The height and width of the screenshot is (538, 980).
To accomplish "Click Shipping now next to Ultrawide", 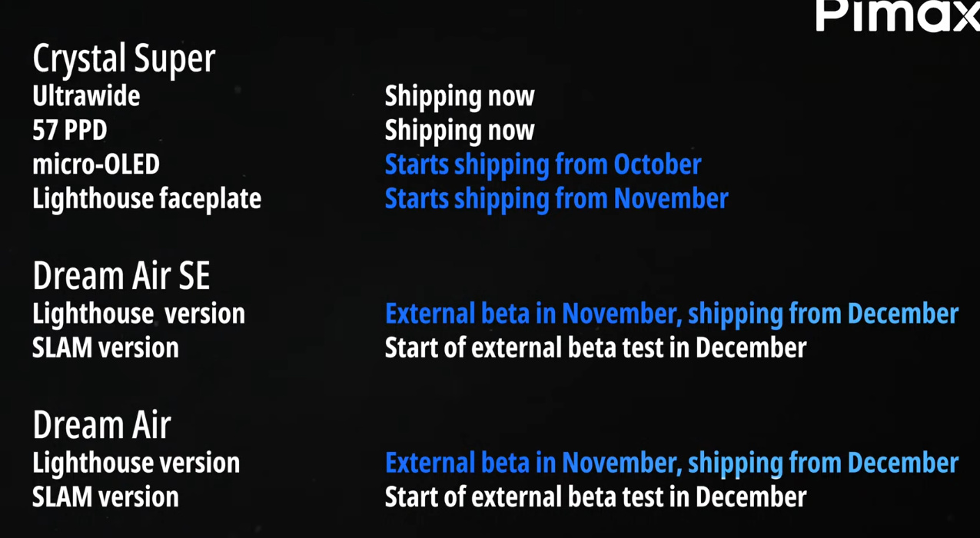I will point(460,96).
